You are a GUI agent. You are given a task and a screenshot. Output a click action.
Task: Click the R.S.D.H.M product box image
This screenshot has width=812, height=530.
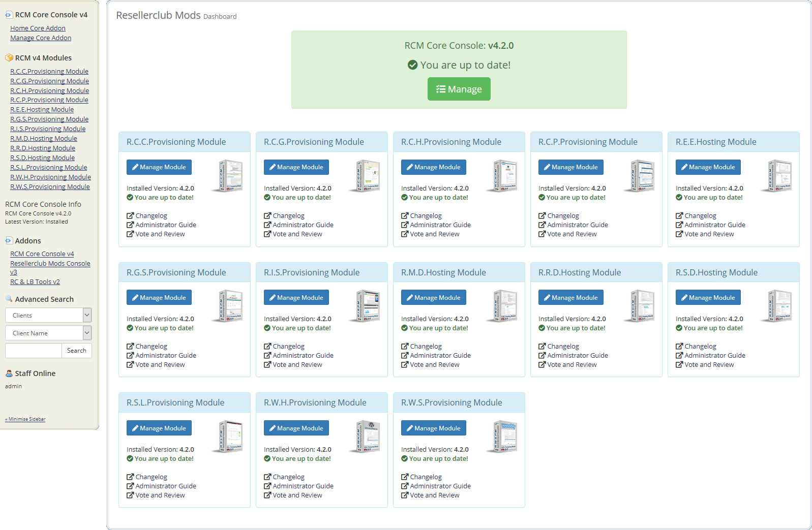coord(776,306)
